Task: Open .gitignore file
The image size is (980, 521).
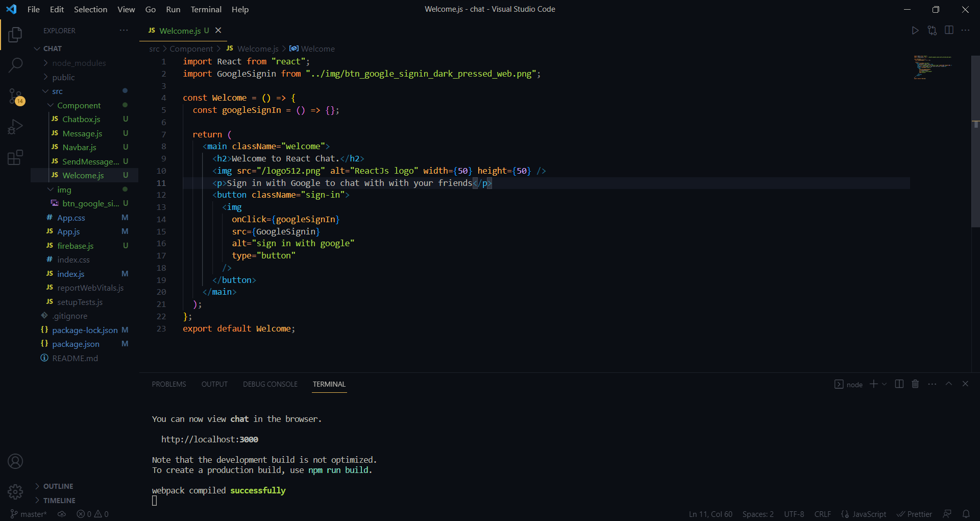Action: click(84, 316)
